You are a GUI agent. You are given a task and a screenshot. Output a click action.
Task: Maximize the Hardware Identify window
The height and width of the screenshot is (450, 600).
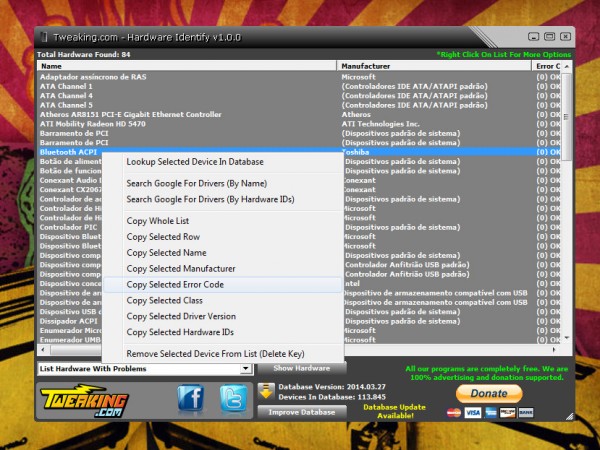[549, 37]
